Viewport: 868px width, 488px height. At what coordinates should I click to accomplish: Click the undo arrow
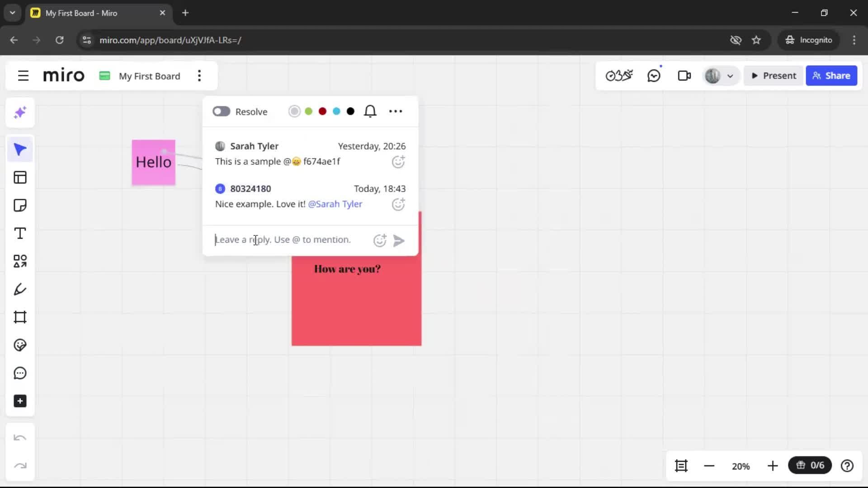tap(20, 438)
